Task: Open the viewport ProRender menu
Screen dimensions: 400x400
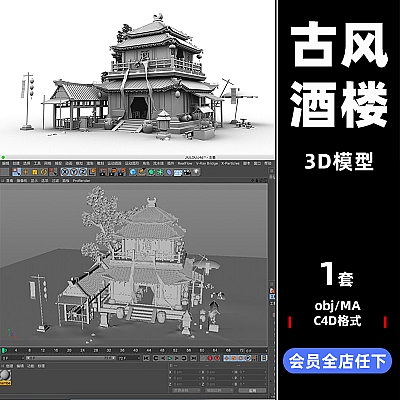Action: (82, 180)
